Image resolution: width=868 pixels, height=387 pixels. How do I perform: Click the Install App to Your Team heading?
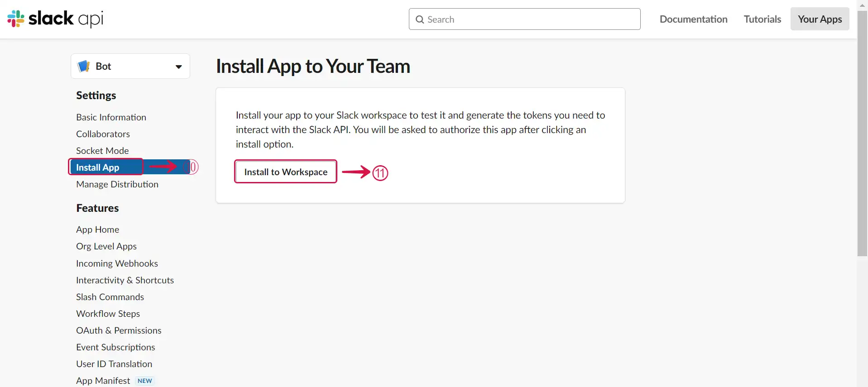(x=313, y=66)
